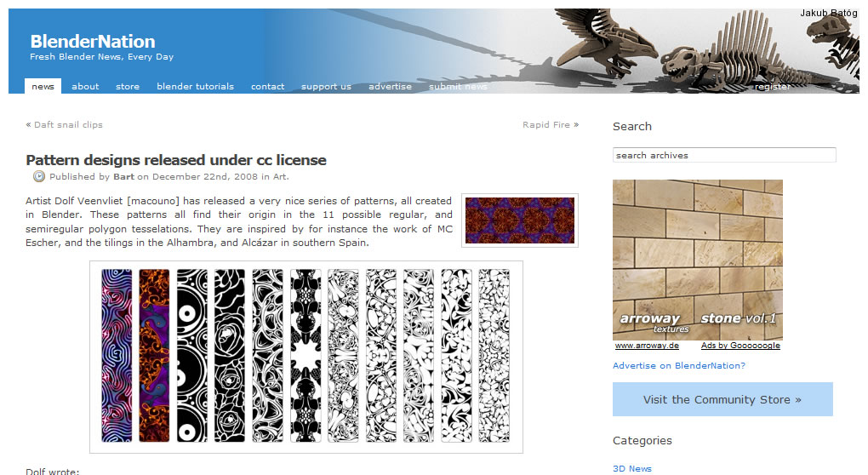Click the BlenderNation site title
Image resolution: width=868 pixels, height=475 pixels.
click(93, 42)
